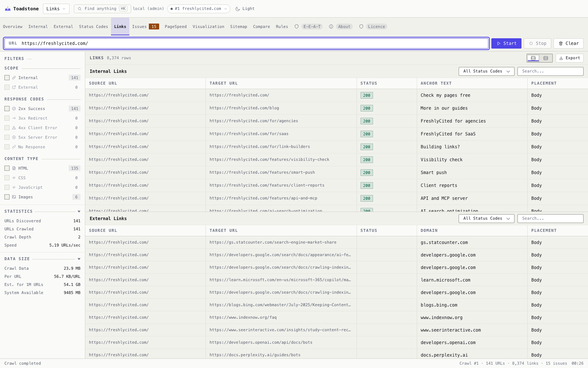Click the info icon next to About
This screenshot has width=588, height=368.
[x=331, y=26]
